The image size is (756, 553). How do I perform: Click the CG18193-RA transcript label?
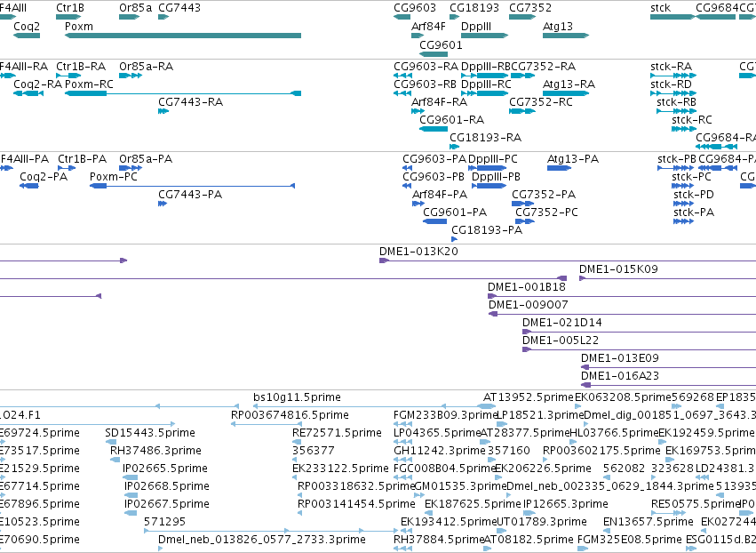(486, 138)
